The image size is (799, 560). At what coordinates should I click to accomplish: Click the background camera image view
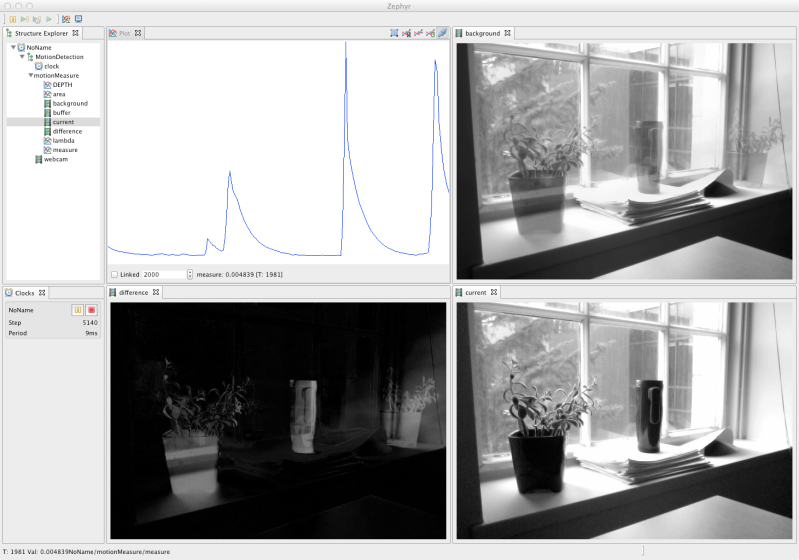tap(624, 161)
